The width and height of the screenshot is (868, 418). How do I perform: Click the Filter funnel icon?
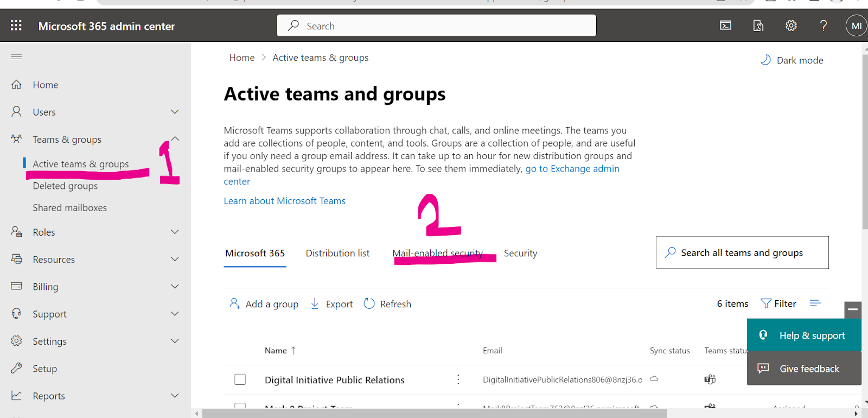[766, 303]
